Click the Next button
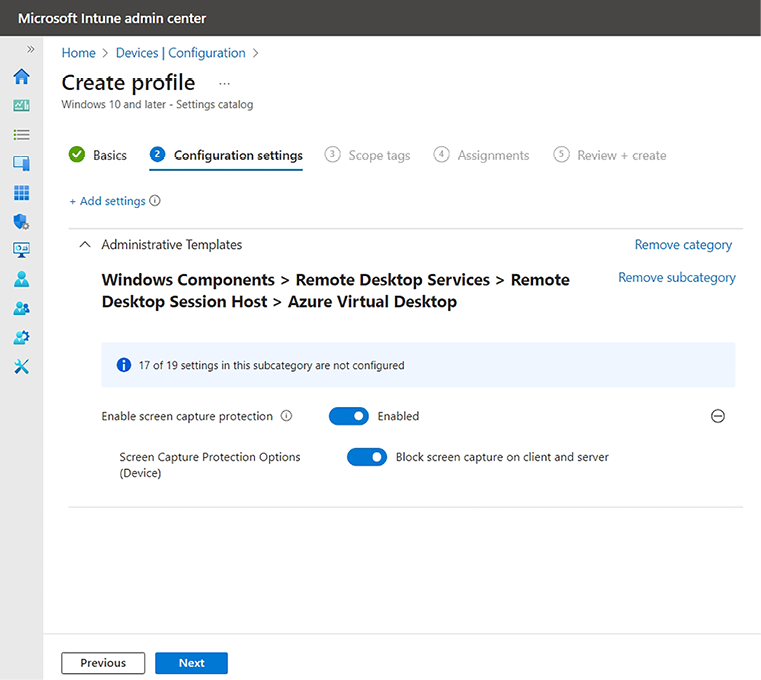This screenshot has width=761, height=680. 191,663
